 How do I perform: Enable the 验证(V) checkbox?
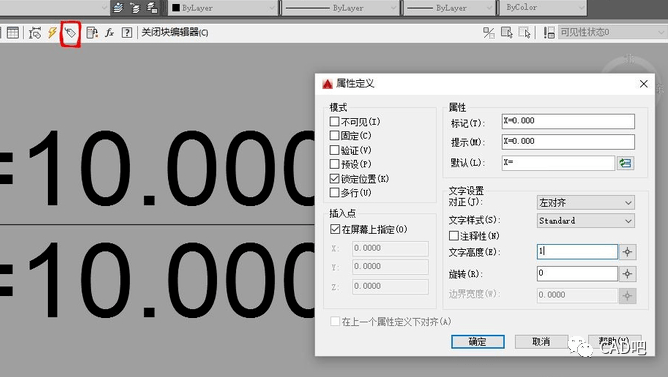(x=334, y=150)
